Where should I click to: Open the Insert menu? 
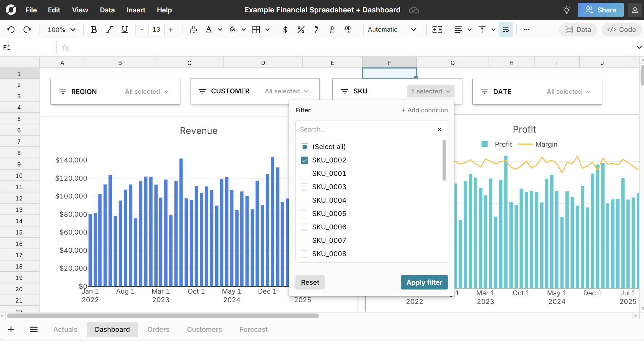pyautogui.click(x=136, y=10)
